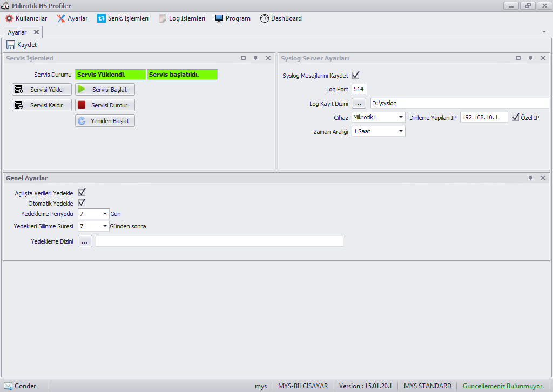This screenshot has width=553, height=392.
Task: Click MYS-BILGISAYAR in status bar
Action: point(303,386)
